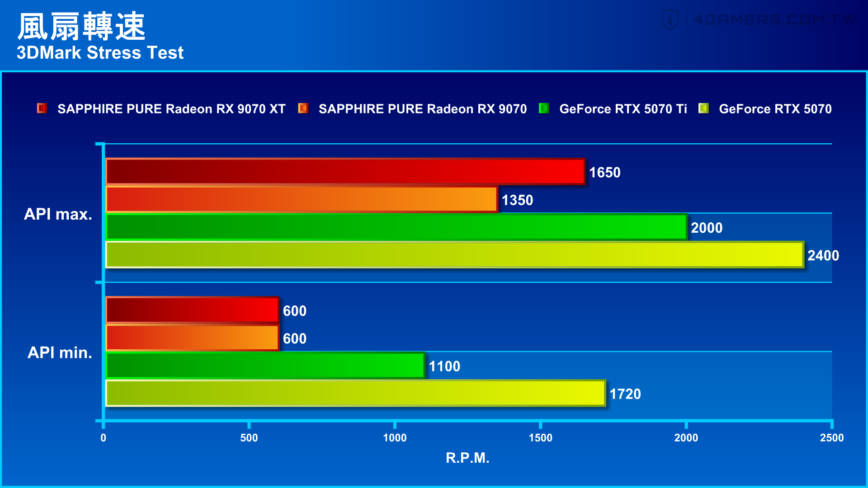This screenshot has height=488, width=868.
Task: Click the red API min. bar valued 600
Action: click(x=193, y=310)
